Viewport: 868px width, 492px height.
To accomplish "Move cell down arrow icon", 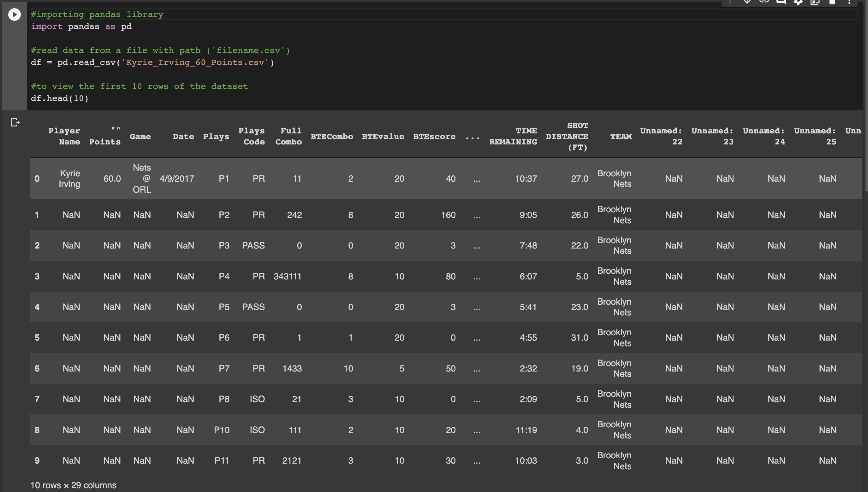I will [x=747, y=2].
